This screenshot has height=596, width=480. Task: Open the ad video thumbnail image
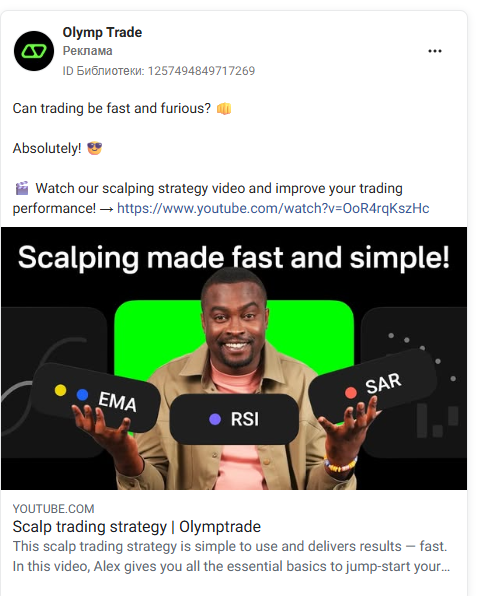coord(234,358)
